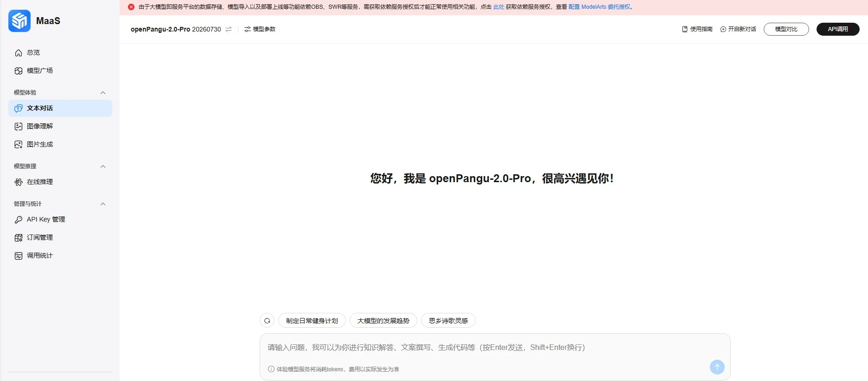Collapse the 模型体验 section
This screenshot has width=868, height=381.
103,93
